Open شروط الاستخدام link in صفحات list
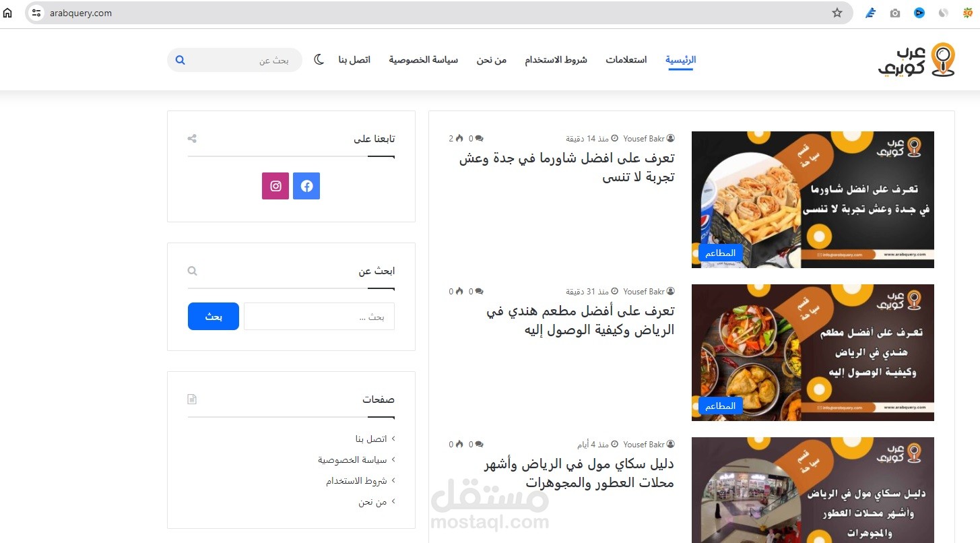The image size is (980, 543). pos(356,481)
